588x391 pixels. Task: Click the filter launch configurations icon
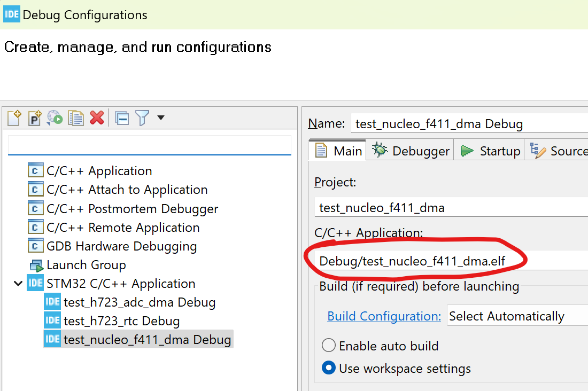point(143,118)
